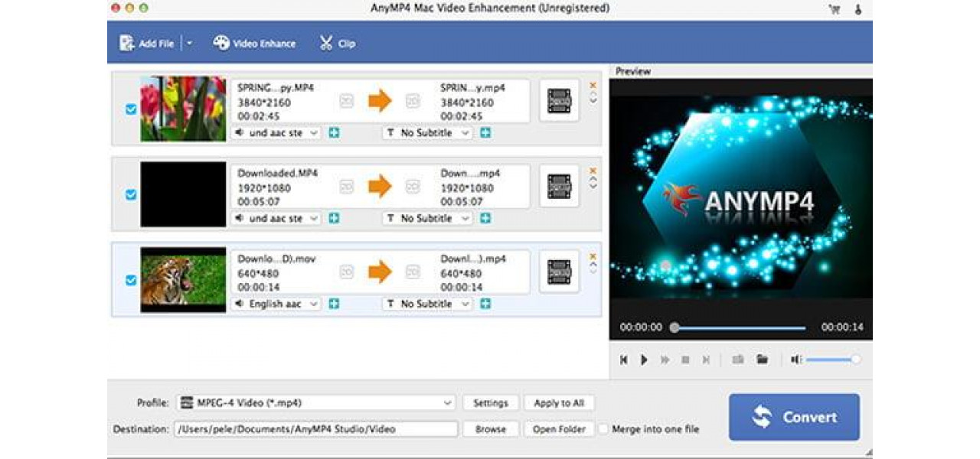The width and height of the screenshot is (980, 459).
Task: Open No Subtitle dropdown for Downlo...D).mov
Action: 427,304
